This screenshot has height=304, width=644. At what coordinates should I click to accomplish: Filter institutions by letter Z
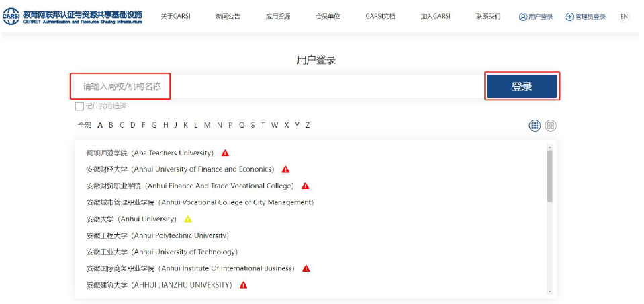[307, 126]
